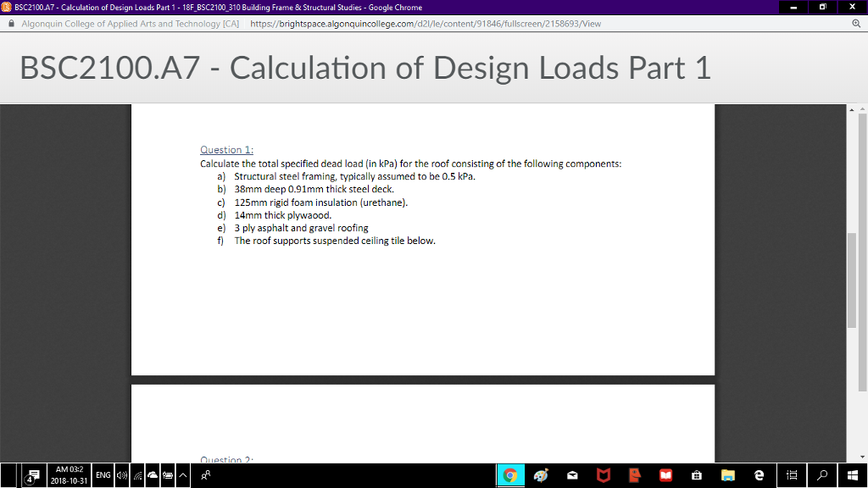
Task: Open Action Center showing 4 notifications
Action: [32, 475]
